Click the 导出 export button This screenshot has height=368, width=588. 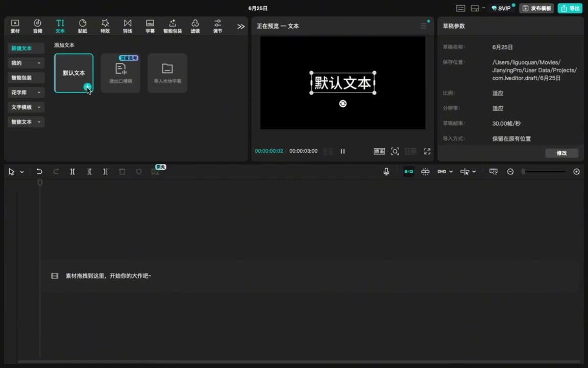pos(570,8)
